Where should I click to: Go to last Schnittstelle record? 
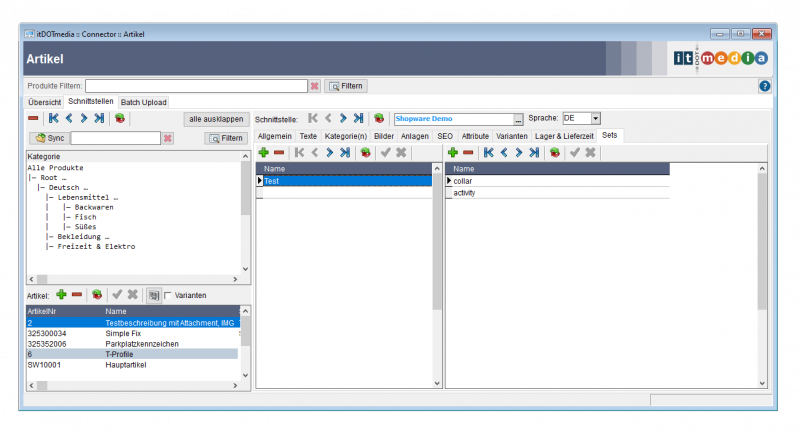click(359, 118)
